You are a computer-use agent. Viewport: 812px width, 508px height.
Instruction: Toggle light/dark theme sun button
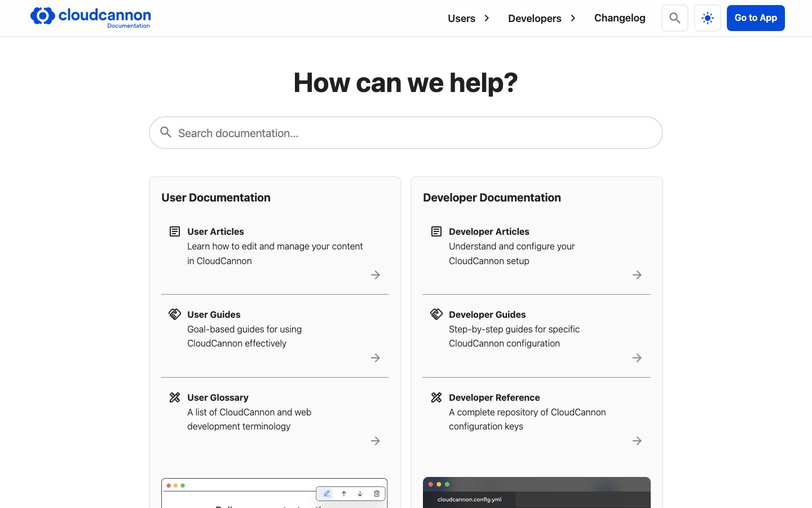click(x=707, y=18)
